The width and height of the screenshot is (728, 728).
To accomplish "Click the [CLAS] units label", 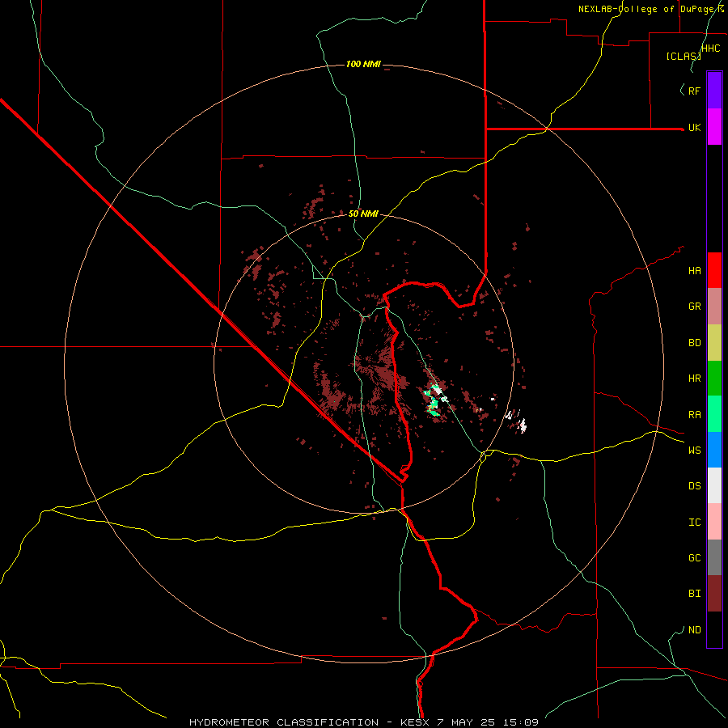I will [684, 56].
